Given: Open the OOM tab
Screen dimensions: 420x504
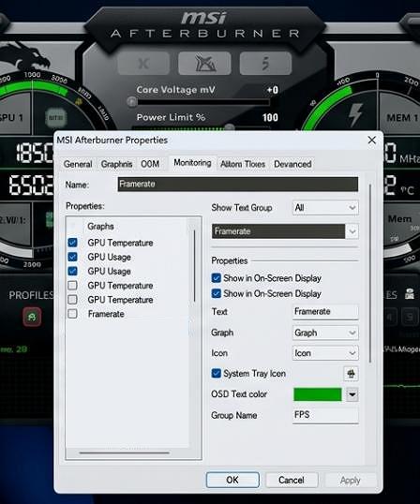Looking at the screenshot, I should (150, 164).
